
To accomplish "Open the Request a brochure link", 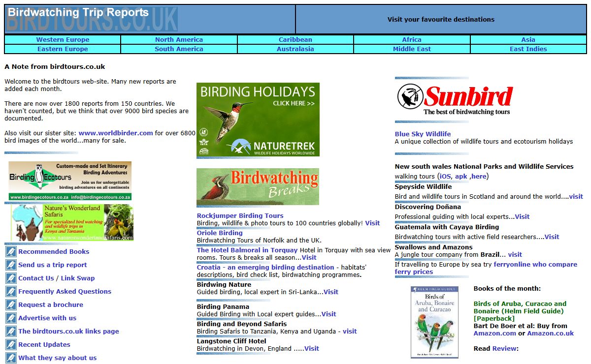I will tap(51, 304).
